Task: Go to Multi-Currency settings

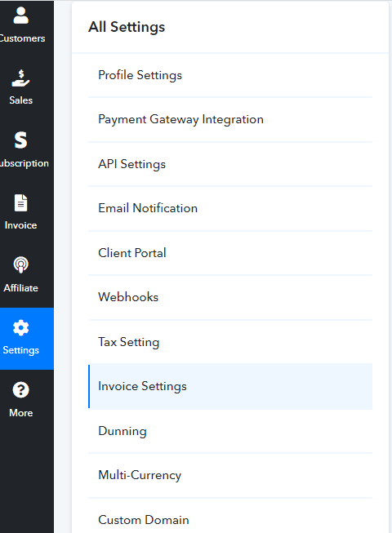Action: click(230, 475)
